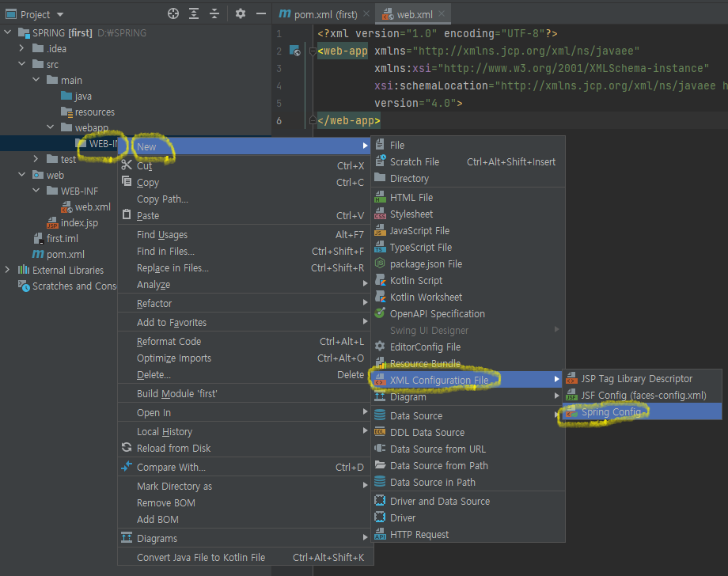Expand all nodes using Project toolbar icon
Screen dimensions: 728x576
point(194,13)
